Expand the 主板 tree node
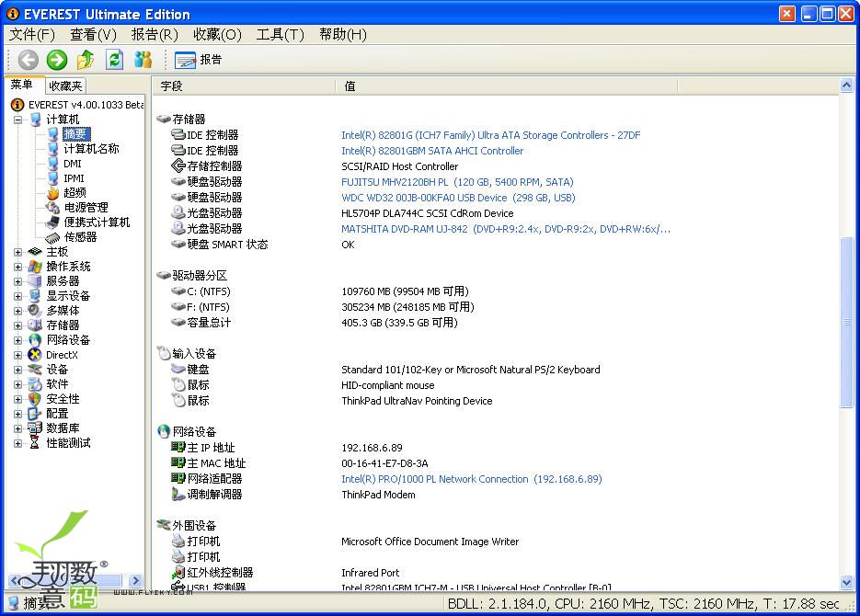860x616 pixels. [x=17, y=252]
